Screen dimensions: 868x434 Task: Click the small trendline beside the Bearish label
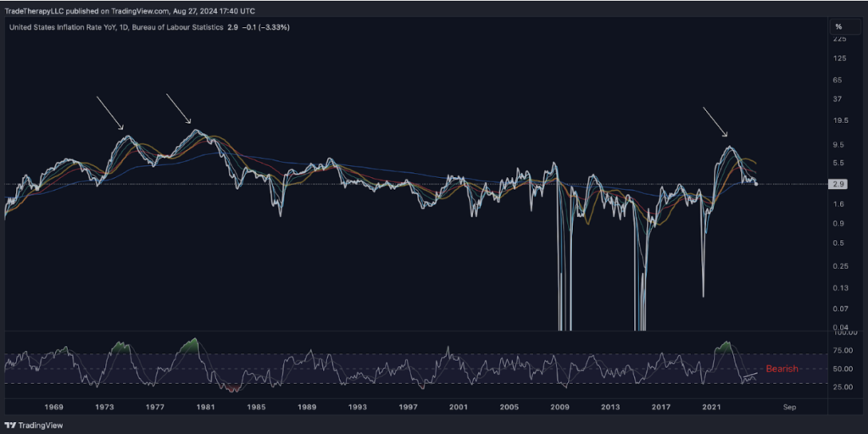pyautogui.click(x=750, y=376)
